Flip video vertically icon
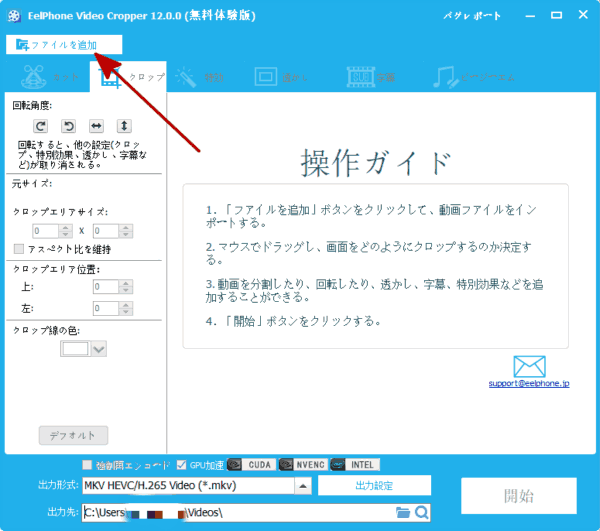 point(124,126)
